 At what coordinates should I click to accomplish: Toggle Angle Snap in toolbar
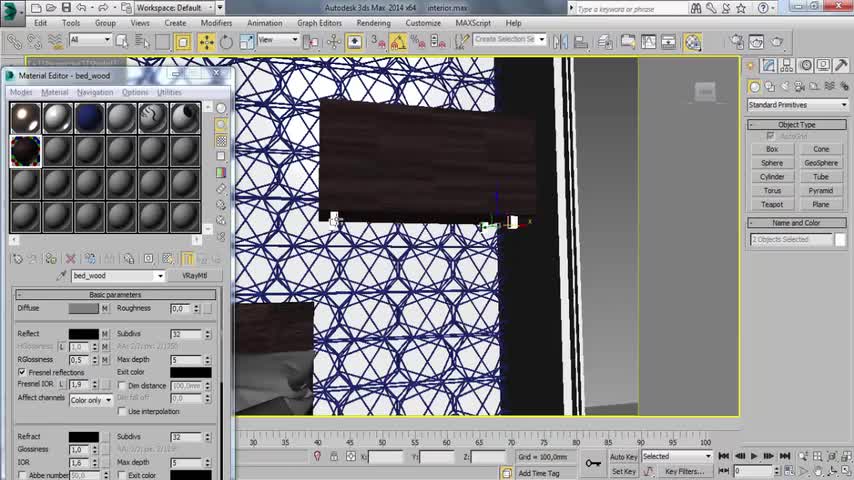[x=398, y=42]
